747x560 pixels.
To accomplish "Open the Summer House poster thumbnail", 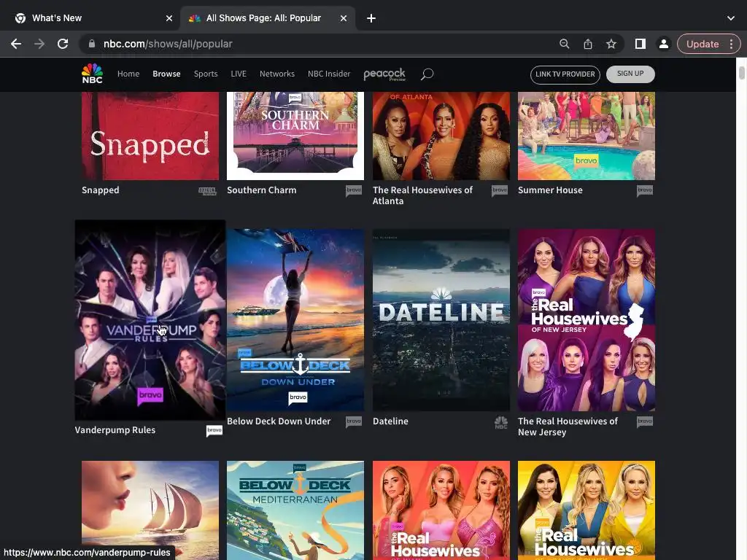I will point(587,136).
